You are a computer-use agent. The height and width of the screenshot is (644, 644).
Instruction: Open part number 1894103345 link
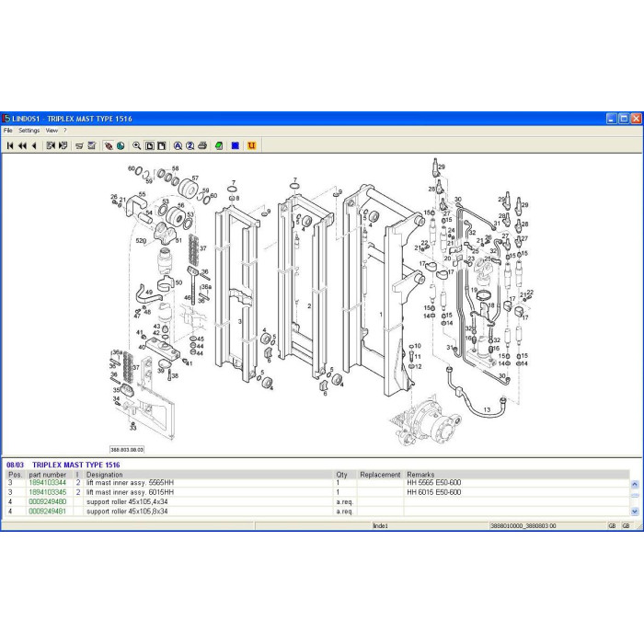pyautogui.click(x=47, y=492)
